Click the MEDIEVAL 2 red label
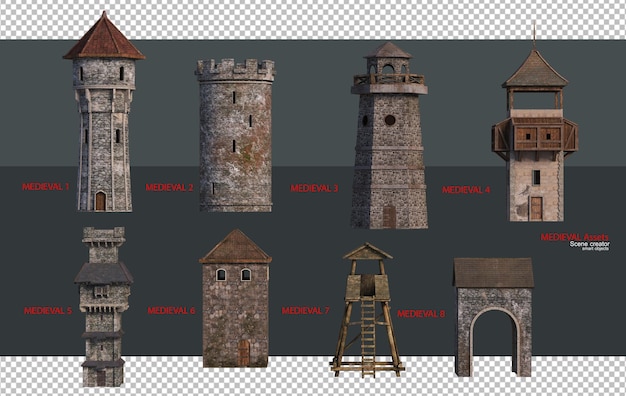626x396 pixels. coord(169,187)
